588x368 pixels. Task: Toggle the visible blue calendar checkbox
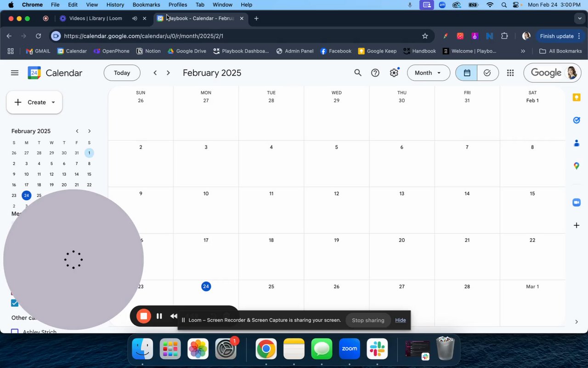(x=14, y=303)
